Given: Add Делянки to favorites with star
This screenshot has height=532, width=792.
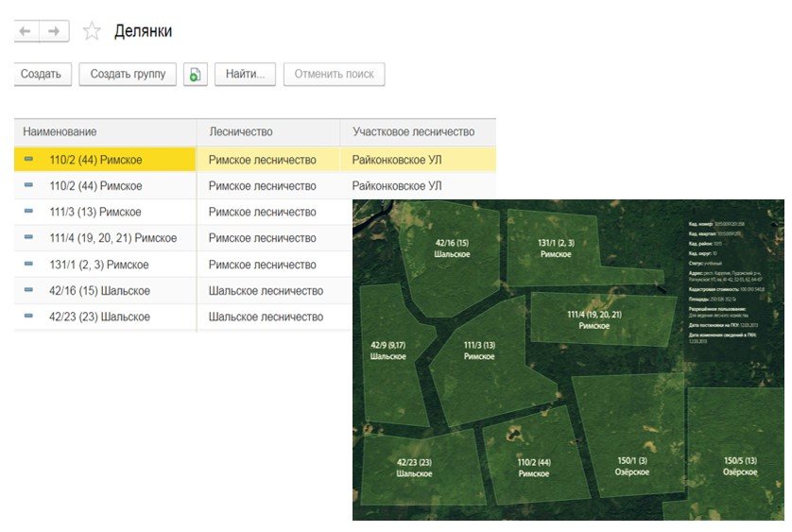Looking at the screenshot, I should click(92, 31).
